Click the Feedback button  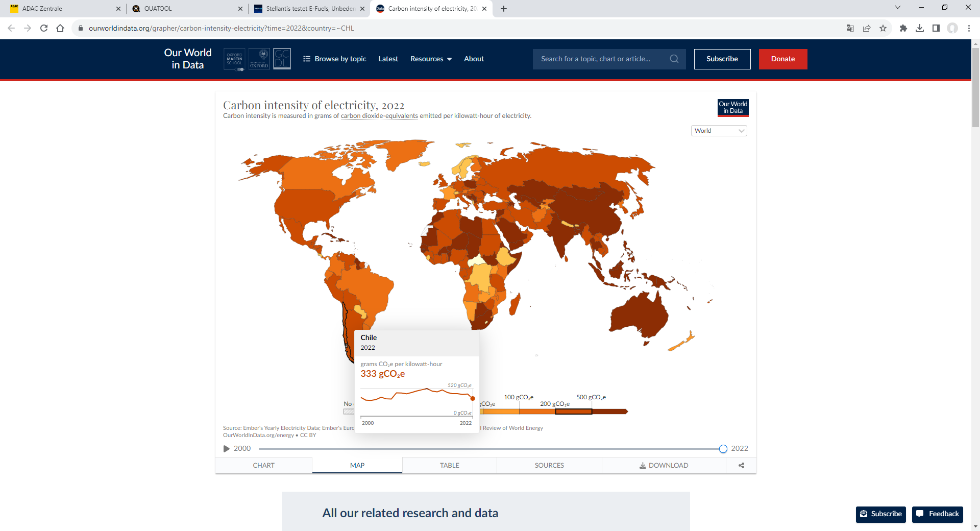pyautogui.click(x=937, y=514)
